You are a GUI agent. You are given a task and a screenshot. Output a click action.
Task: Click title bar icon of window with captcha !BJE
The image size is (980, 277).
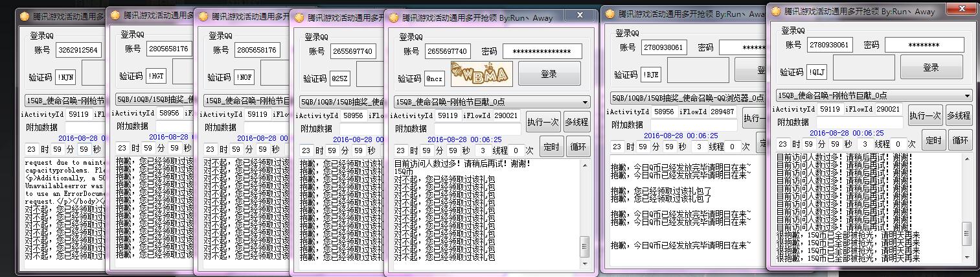coord(609,13)
